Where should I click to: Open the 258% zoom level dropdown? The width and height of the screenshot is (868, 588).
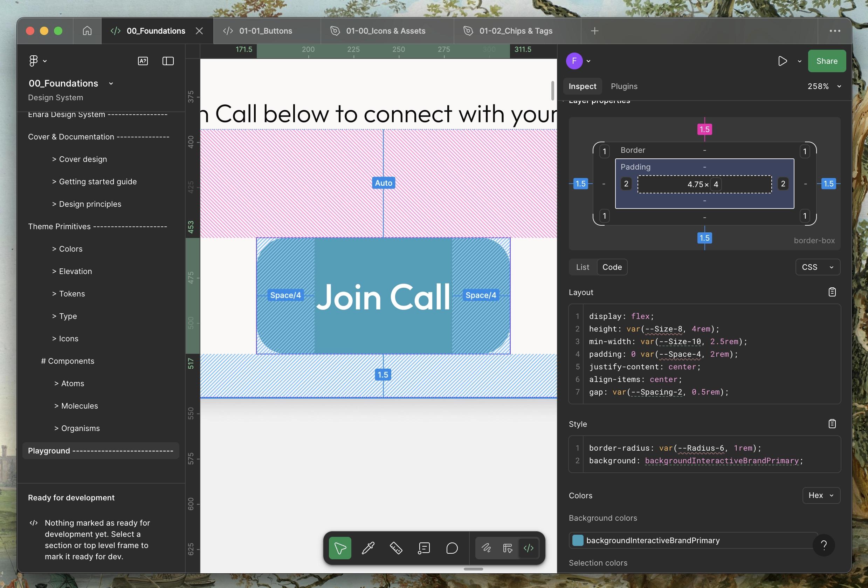click(824, 86)
